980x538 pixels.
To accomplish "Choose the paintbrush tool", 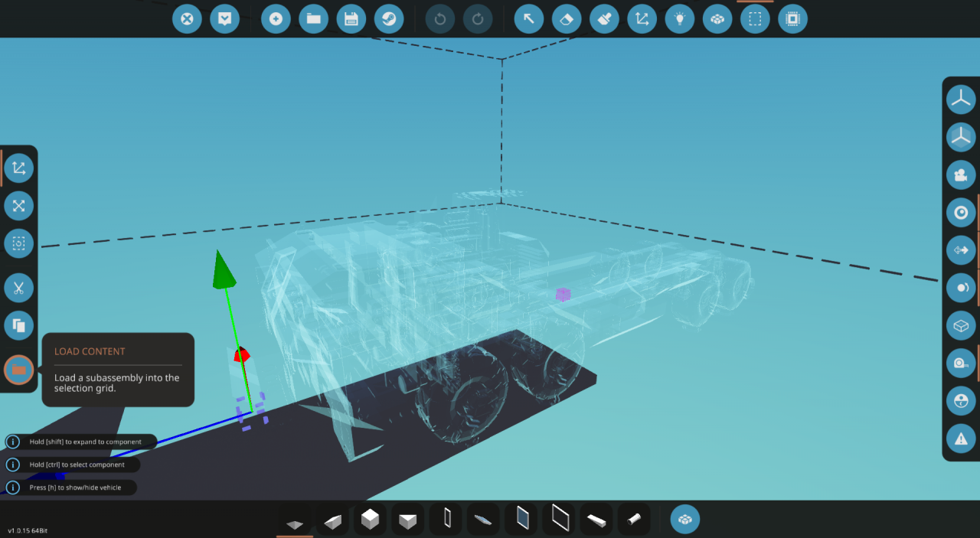I will pos(604,19).
